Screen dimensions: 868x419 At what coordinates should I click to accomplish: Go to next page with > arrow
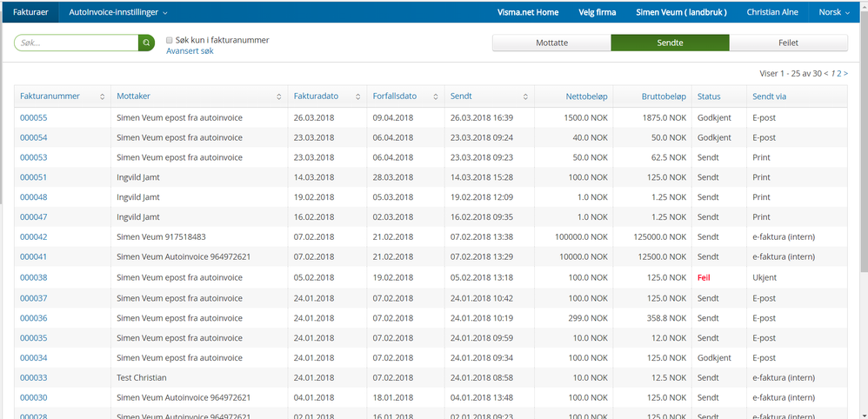pyautogui.click(x=845, y=75)
